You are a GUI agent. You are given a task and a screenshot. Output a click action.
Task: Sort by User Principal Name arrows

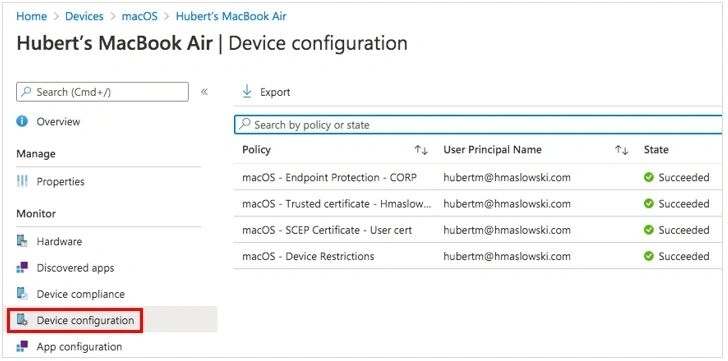click(622, 150)
